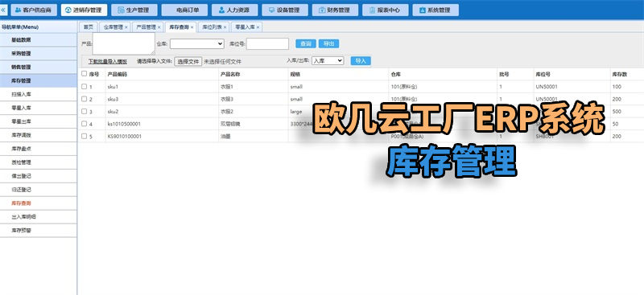
Task: Open the 报表中心 module
Action: click(x=386, y=10)
